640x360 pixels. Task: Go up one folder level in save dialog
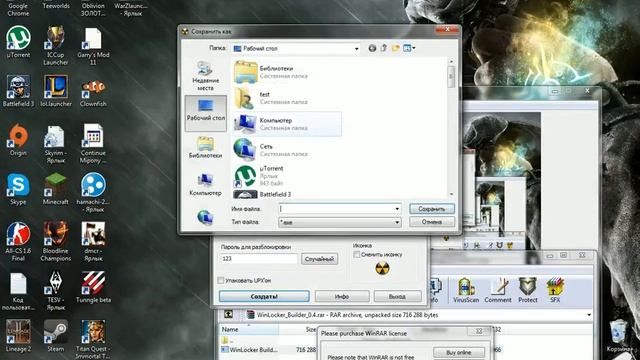[384, 48]
